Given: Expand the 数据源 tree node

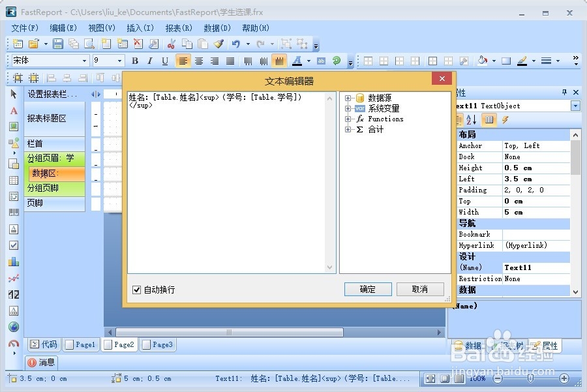Looking at the screenshot, I should click(x=346, y=97).
